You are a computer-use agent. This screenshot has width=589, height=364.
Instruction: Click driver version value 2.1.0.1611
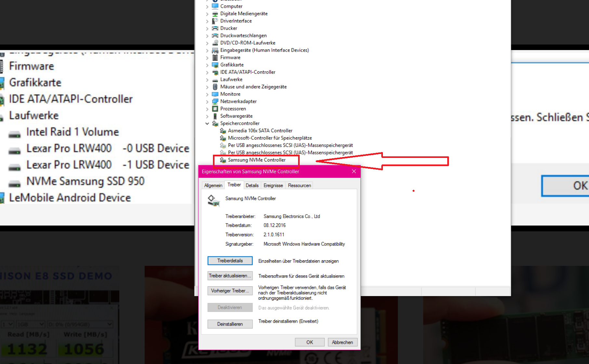click(274, 235)
